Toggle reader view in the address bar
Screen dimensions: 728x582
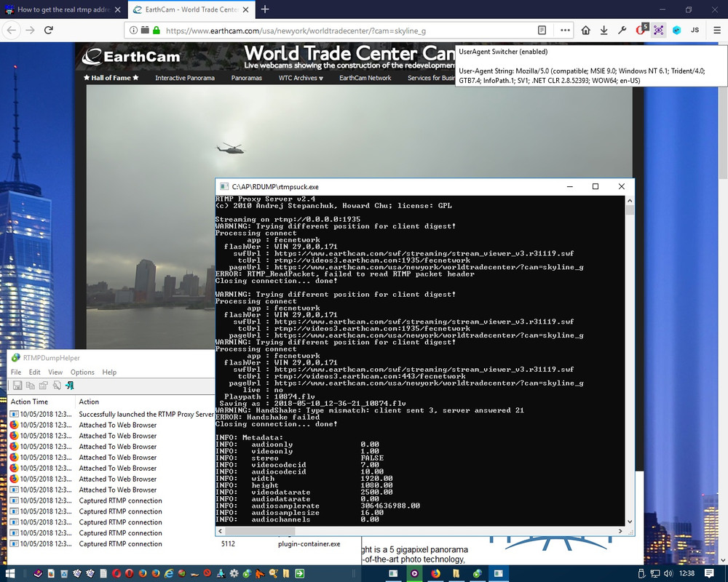pos(542,30)
